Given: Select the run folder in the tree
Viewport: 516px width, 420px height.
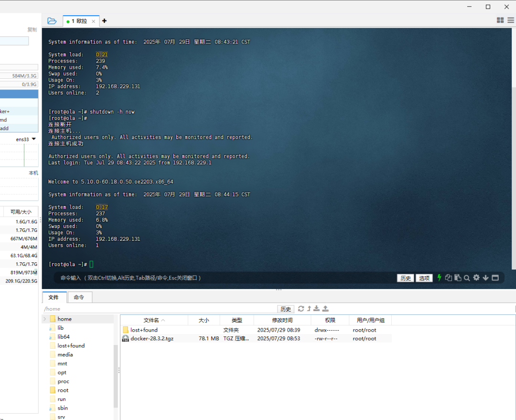Looking at the screenshot, I should pos(58,399).
